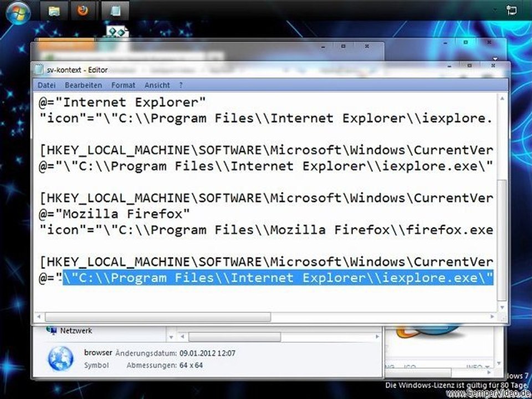This screenshot has height=399, width=532.
Task: Click the editor horizontal scrollbar right arrow
Action: point(492,316)
